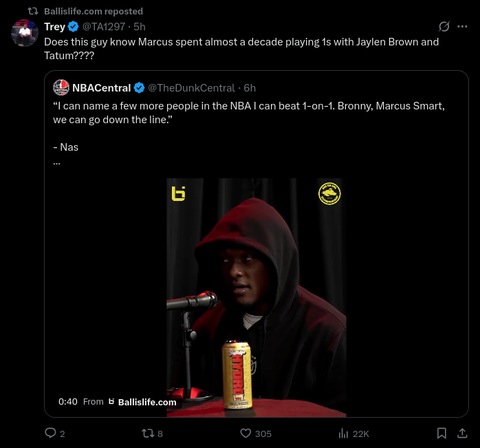Expand the quoted post's truncated text ellipsis

coord(56,164)
